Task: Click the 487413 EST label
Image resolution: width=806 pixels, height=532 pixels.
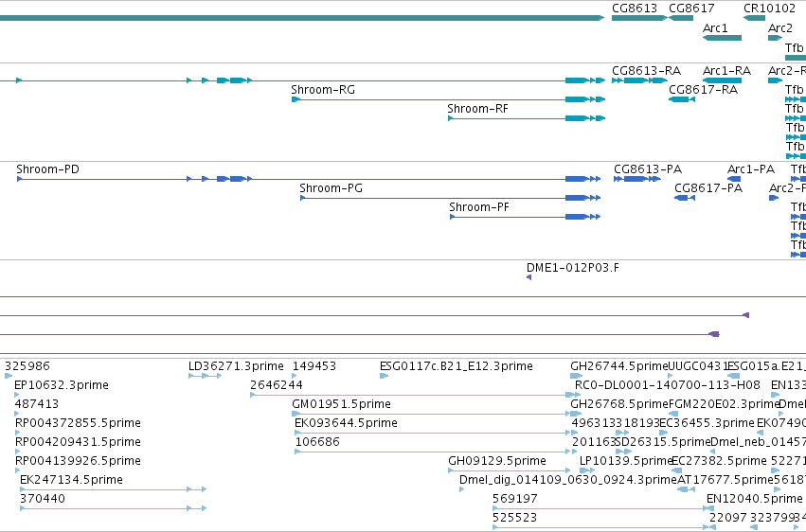Action: (x=37, y=404)
